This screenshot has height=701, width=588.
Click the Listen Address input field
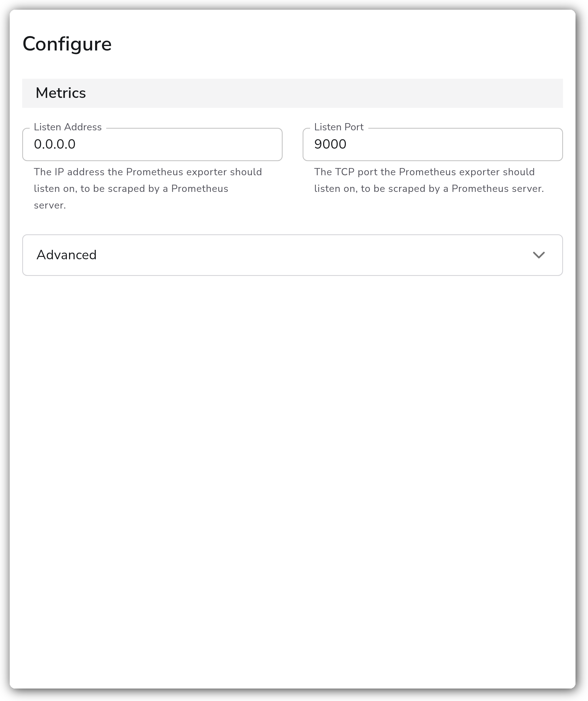(x=152, y=144)
